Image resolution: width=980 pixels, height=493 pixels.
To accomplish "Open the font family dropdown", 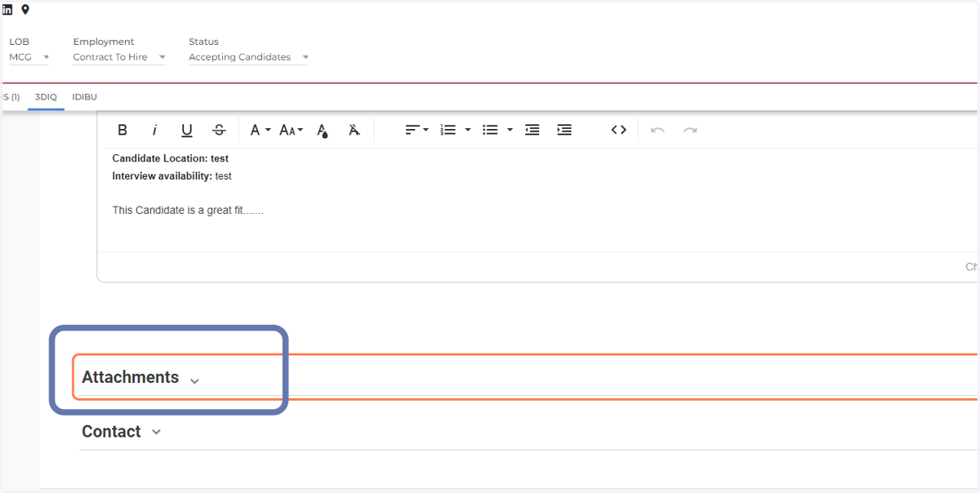I will [x=260, y=130].
